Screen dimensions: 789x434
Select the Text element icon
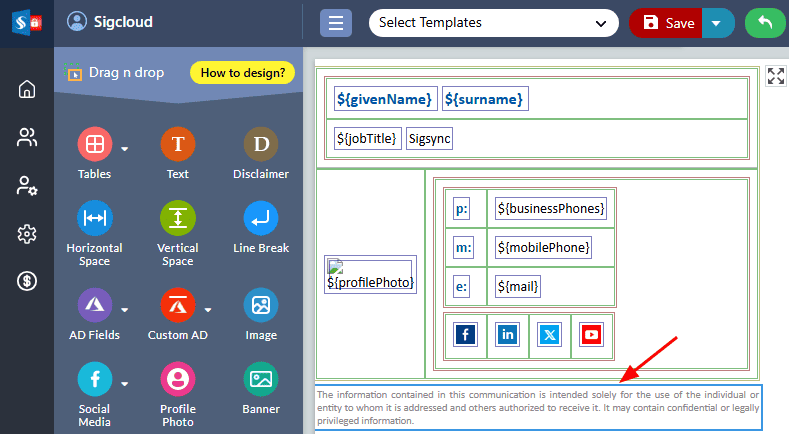coord(178,146)
